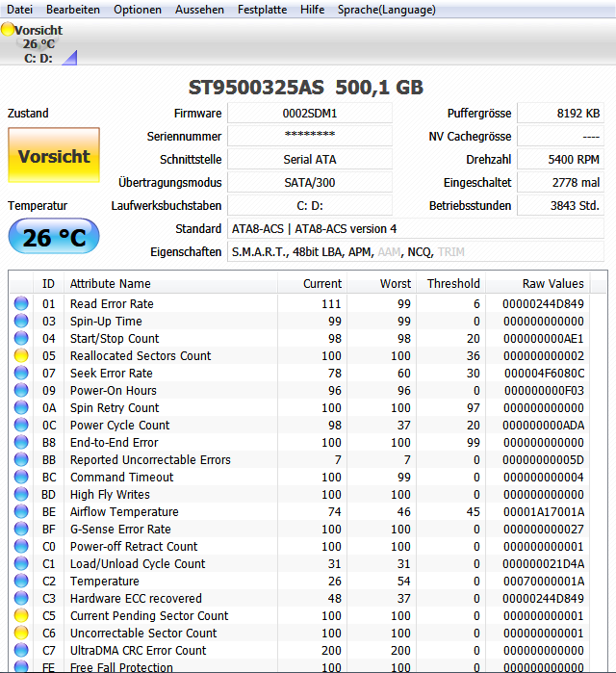
Task: Click the blue 26 °C temperature button
Action: pyautogui.click(x=54, y=237)
